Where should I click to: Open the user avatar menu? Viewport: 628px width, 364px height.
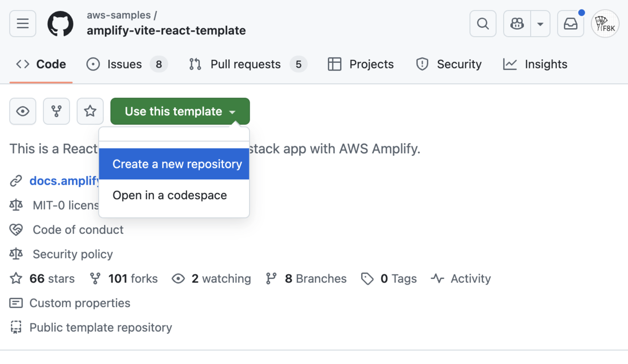[x=605, y=24]
